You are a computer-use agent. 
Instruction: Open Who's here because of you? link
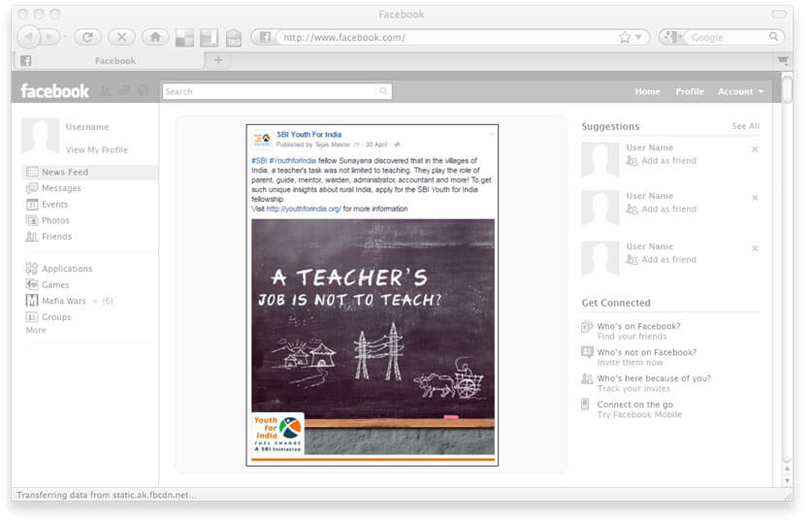pyautogui.click(x=654, y=378)
